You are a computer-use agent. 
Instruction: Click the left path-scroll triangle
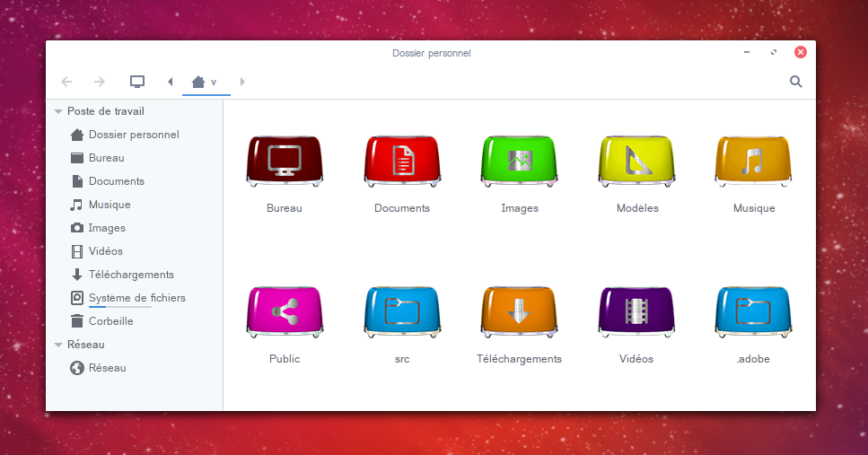[170, 82]
